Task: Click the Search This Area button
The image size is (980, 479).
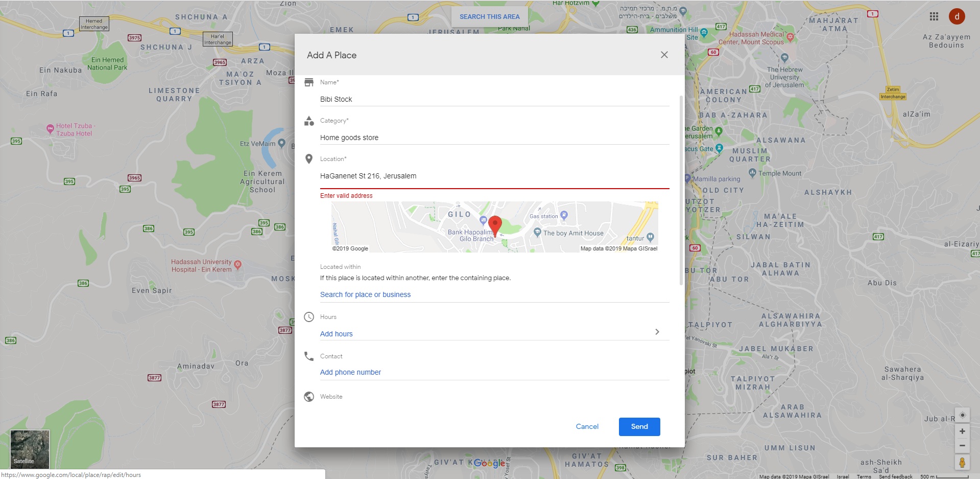Action: tap(489, 16)
